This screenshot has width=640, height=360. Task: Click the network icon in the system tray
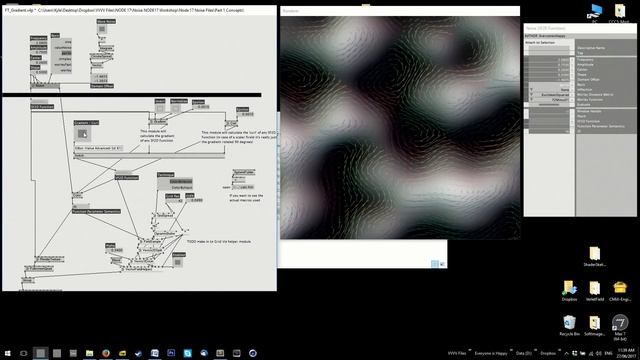tap(590, 353)
